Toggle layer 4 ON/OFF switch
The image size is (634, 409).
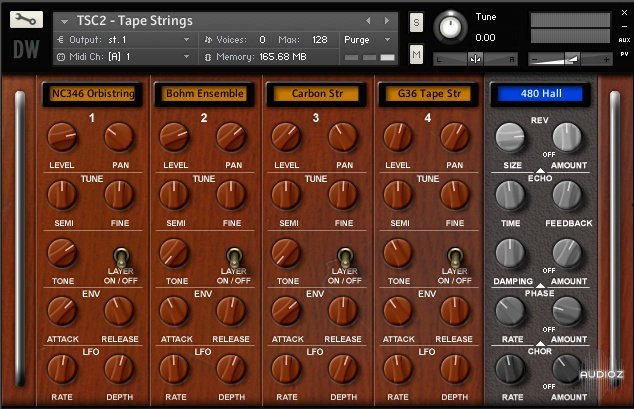pos(455,257)
